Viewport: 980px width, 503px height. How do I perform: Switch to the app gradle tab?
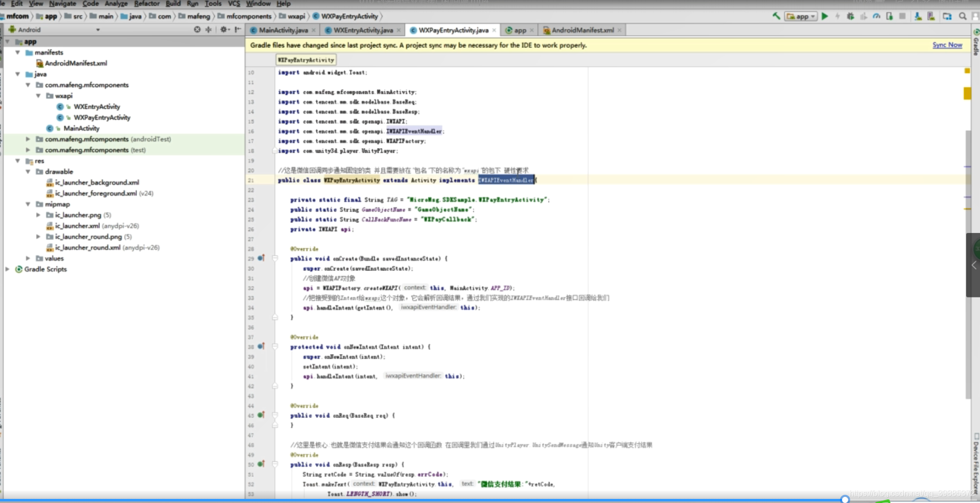(x=520, y=30)
